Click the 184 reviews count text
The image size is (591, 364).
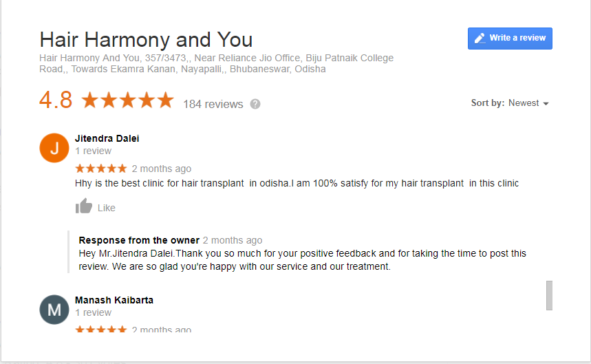coord(213,105)
